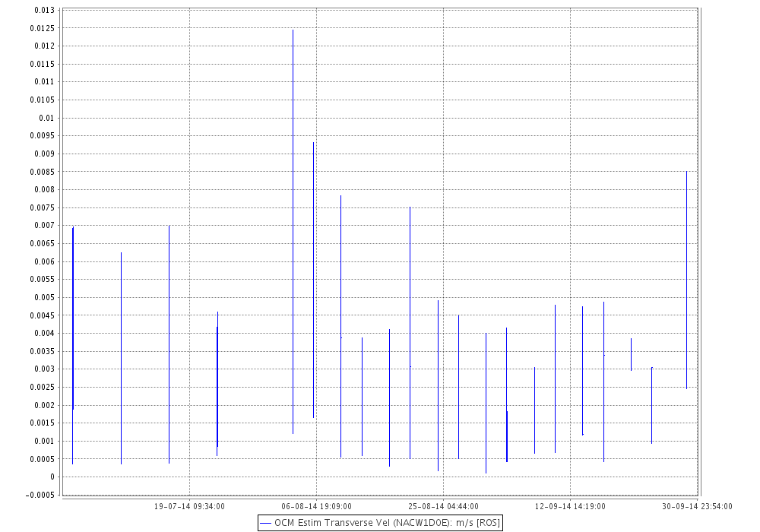This screenshot has height=532, width=760.
Task: Select x-axis label 25-08-14 04:44:00
Action: pos(444,506)
